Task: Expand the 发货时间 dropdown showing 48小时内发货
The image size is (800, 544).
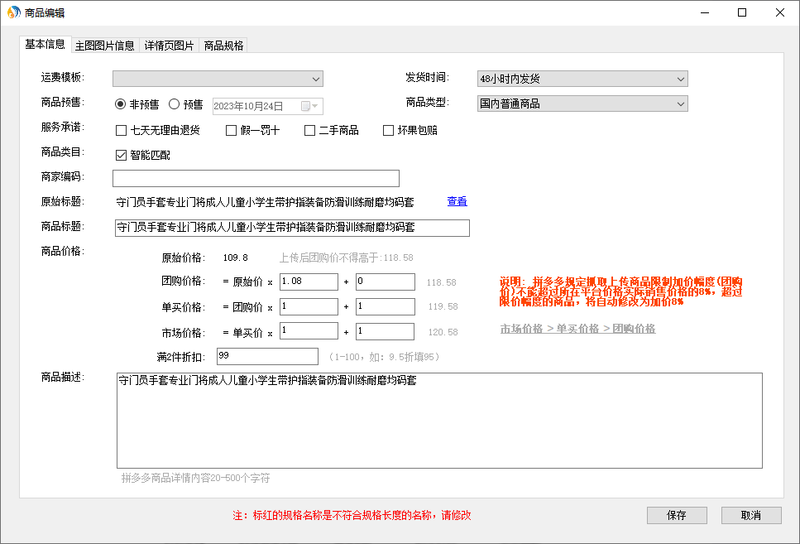Action: coord(582,79)
